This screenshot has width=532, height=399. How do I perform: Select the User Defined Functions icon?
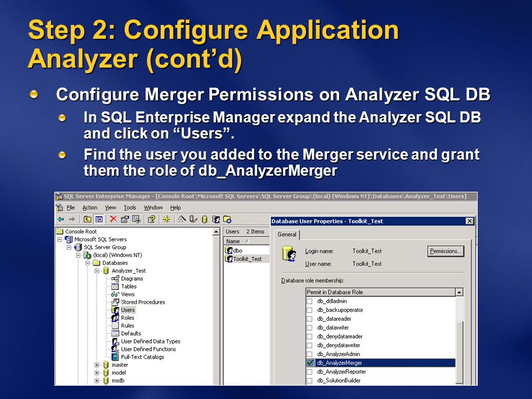[115, 349]
